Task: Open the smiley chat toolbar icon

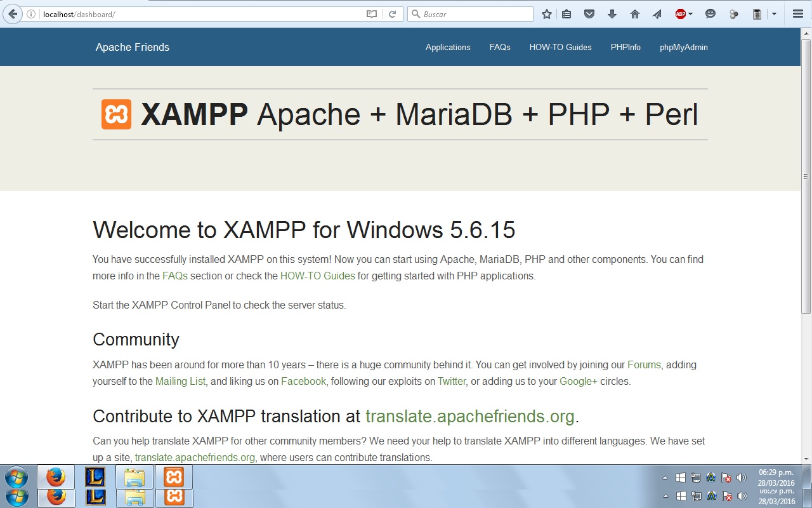Action: pos(710,14)
